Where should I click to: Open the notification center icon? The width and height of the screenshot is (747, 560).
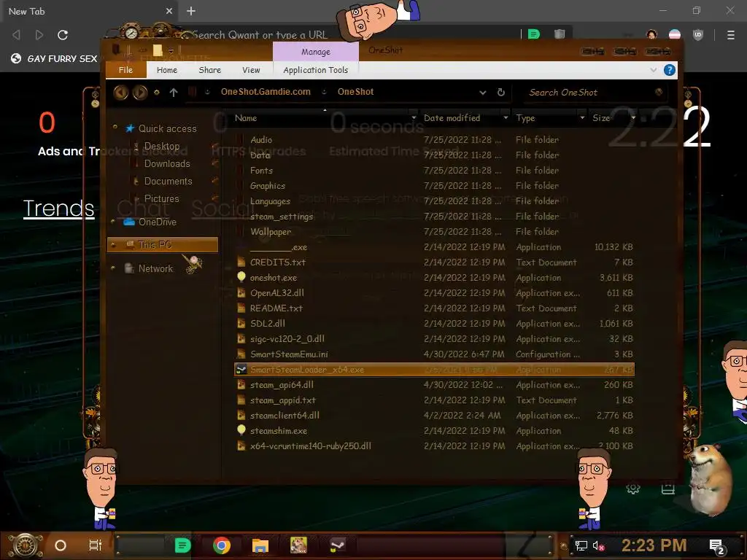[716, 546]
